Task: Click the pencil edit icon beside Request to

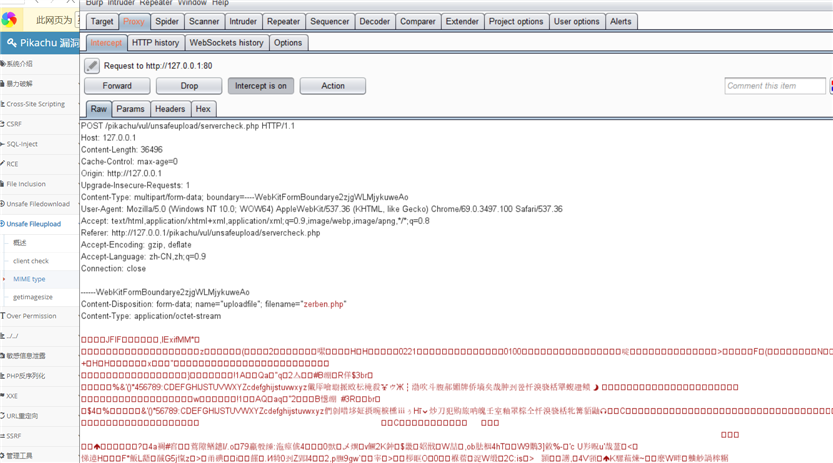Action: [92, 65]
